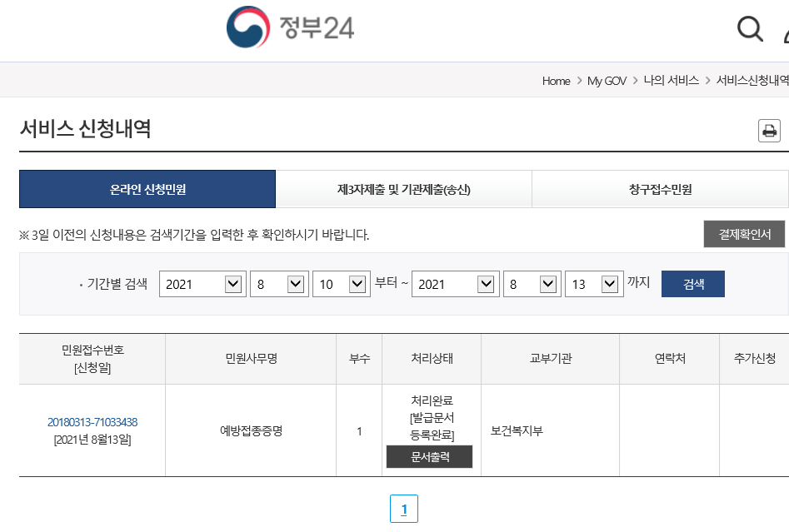
Task: Click the 서비스 신청내역 page heading
Action: 86,129
